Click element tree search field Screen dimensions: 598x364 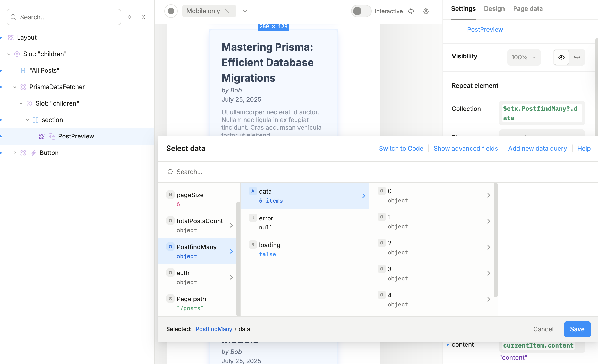tap(64, 17)
